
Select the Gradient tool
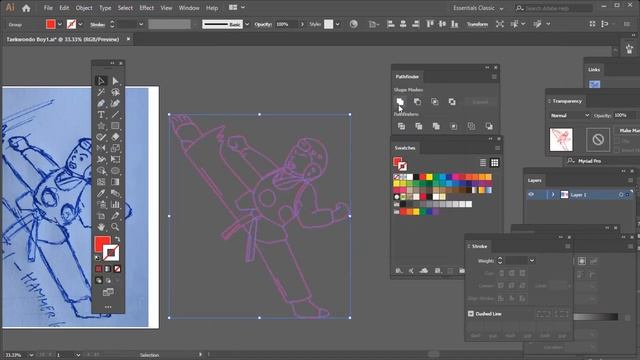(115, 182)
